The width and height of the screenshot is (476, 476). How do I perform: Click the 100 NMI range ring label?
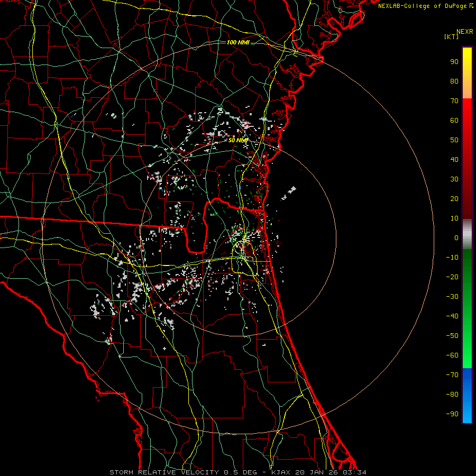238,42
